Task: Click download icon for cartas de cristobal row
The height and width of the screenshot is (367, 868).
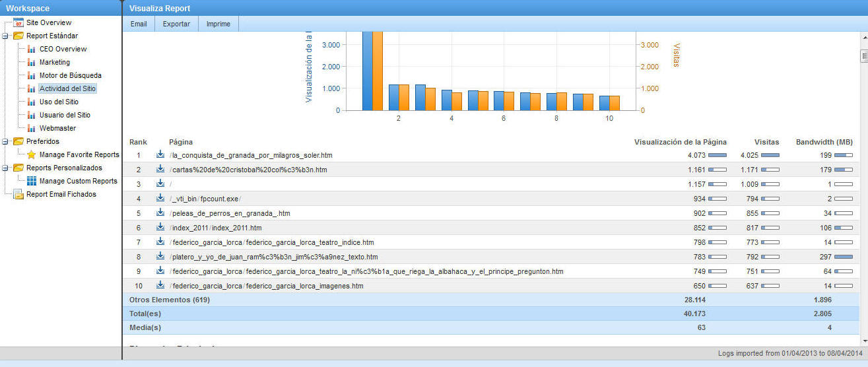Action: coord(160,169)
